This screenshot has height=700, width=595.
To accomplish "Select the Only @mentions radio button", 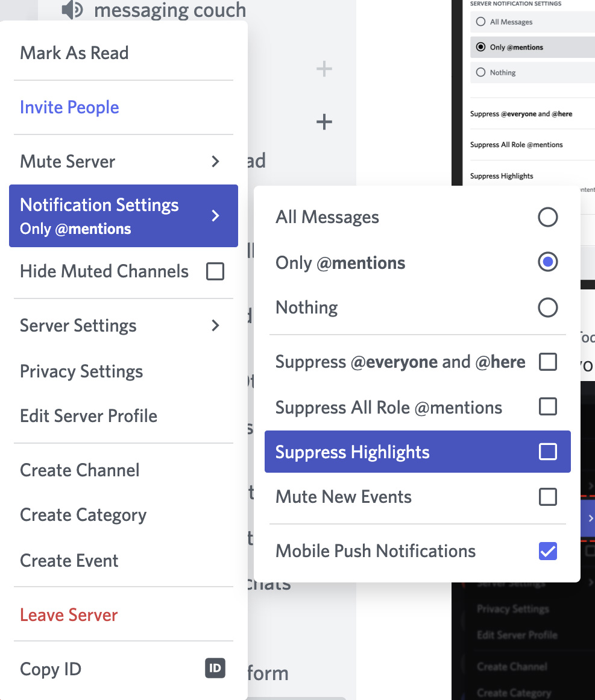I will click(548, 262).
